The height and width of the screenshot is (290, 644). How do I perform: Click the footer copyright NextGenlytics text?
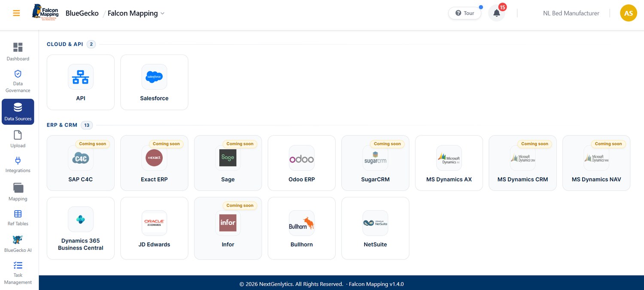pyautogui.click(x=291, y=284)
